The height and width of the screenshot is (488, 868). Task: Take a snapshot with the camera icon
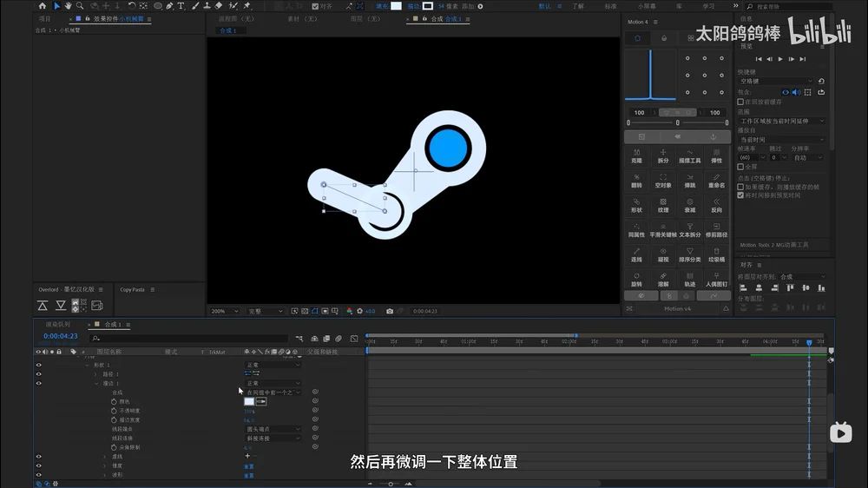(x=390, y=312)
